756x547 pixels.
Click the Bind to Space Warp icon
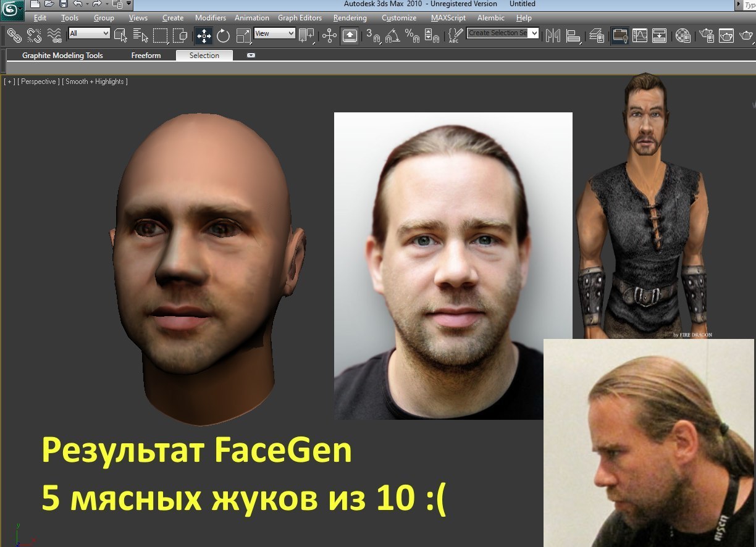[55, 35]
